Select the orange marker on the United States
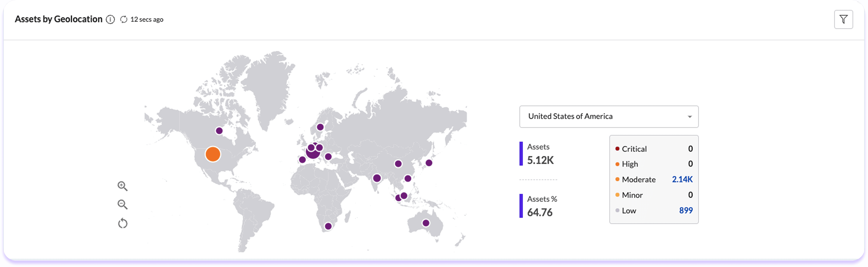868x267 pixels. [213, 154]
